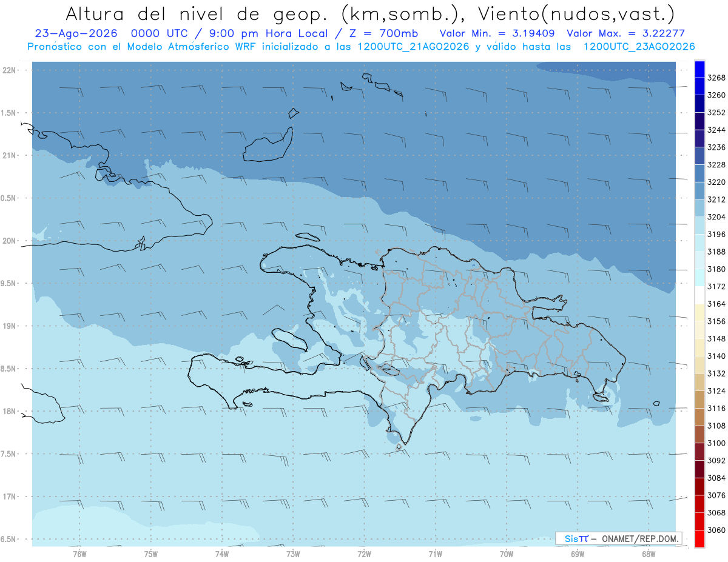Click the '3100' colorbar label

pos(716,443)
